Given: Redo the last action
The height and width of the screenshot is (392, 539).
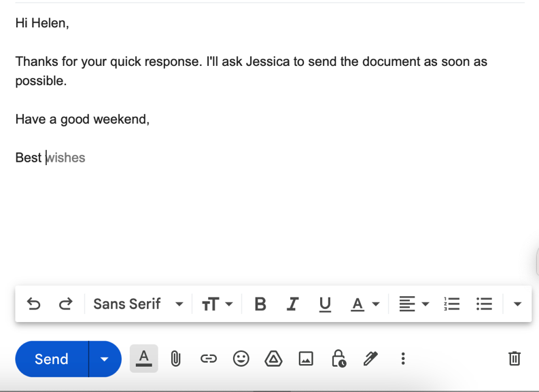Looking at the screenshot, I should [66, 304].
